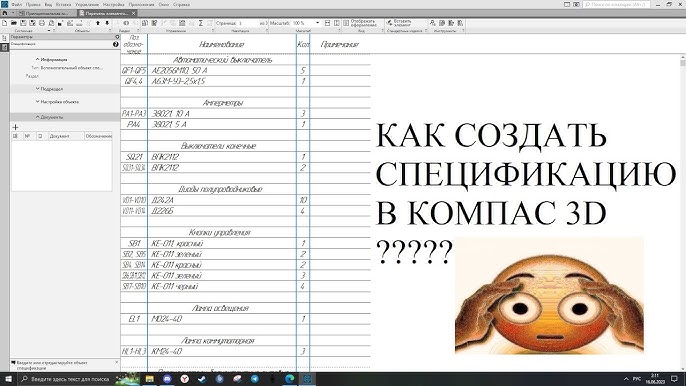686x386 pixels.
Task: Open the Вставка menu
Action: [x=63, y=4]
